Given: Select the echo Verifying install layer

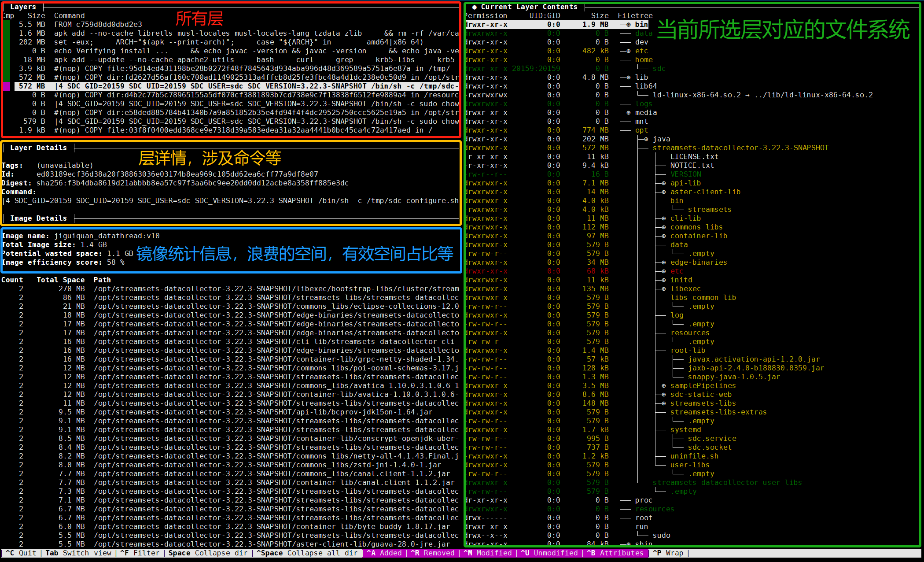Looking at the screenshot, I should point(237,51).
